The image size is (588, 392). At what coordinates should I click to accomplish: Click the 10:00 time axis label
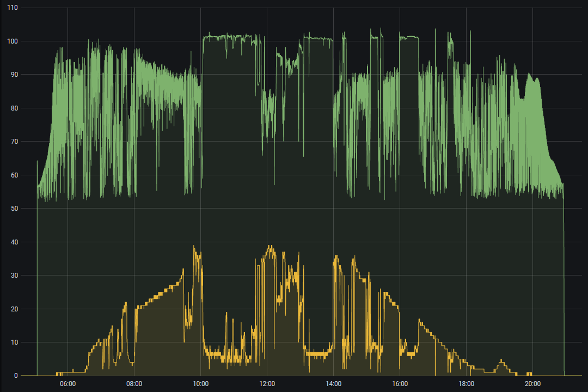click(x=200, y=384)
